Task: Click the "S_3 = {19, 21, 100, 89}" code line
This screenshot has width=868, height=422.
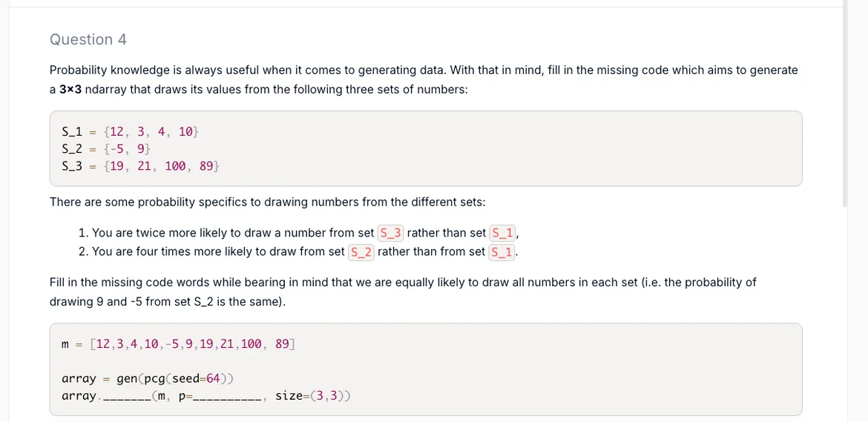Action: pyautogui.click(x=140, y=166)
